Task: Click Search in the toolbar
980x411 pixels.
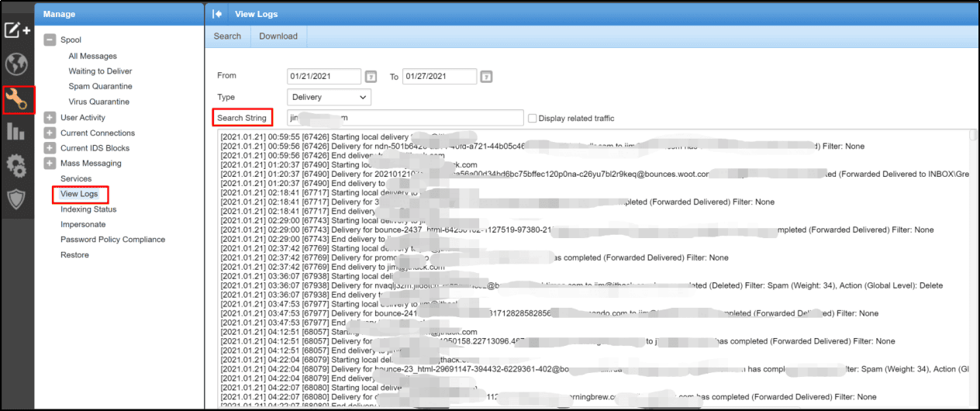Action: [227, 36]
